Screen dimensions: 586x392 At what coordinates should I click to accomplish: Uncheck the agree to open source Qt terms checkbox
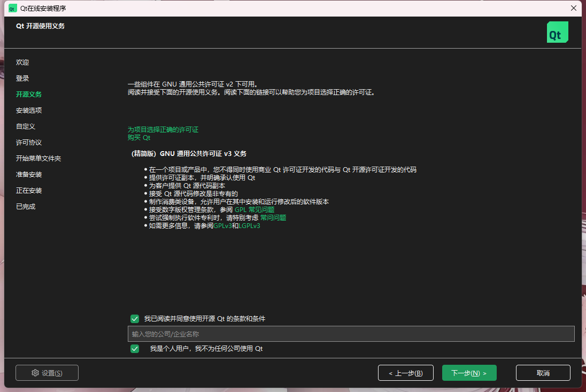[x=135, y=319]
